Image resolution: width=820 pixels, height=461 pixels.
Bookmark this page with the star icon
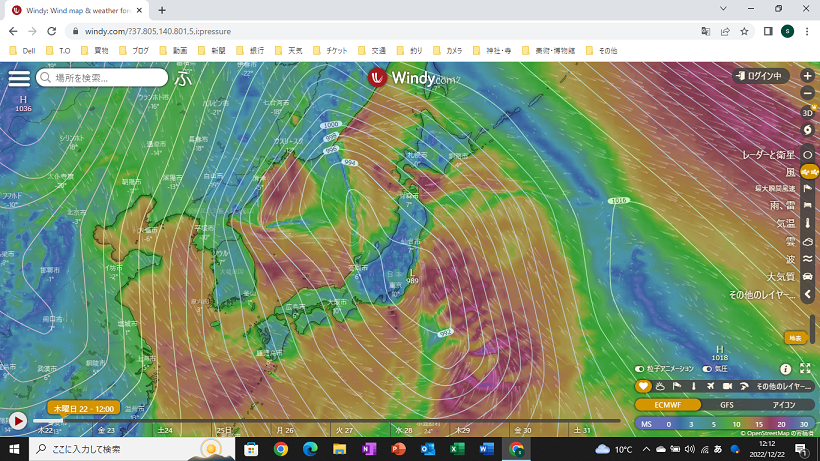pos(744,31)
